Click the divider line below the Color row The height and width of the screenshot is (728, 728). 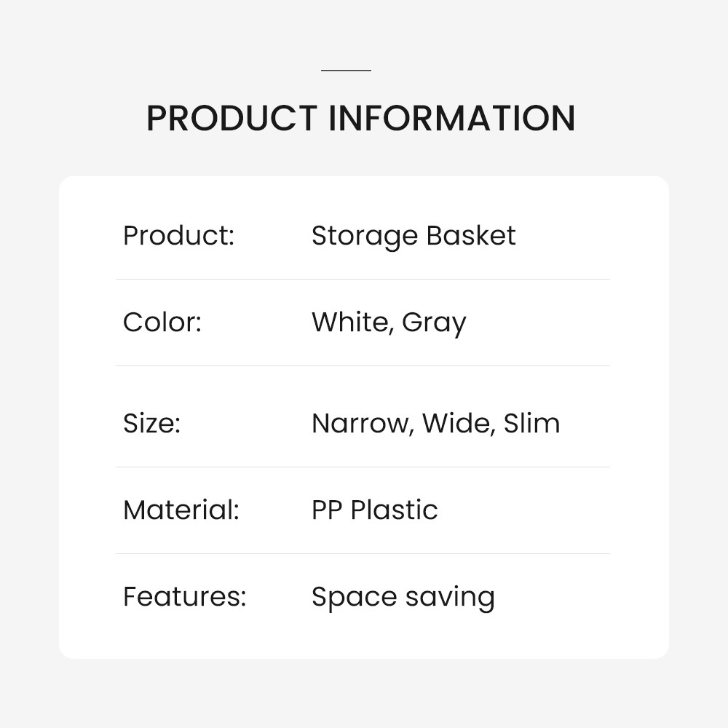click(363, 365)
